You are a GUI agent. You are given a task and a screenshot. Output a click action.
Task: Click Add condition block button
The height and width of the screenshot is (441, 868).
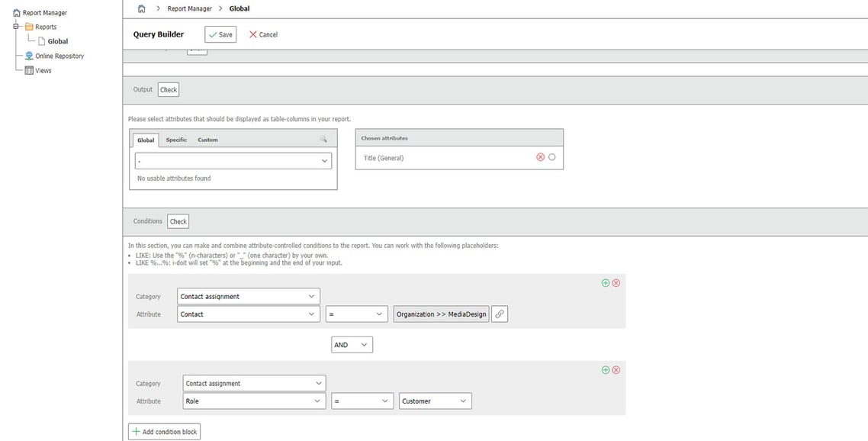pyautogui.click(x=164, y=432)
